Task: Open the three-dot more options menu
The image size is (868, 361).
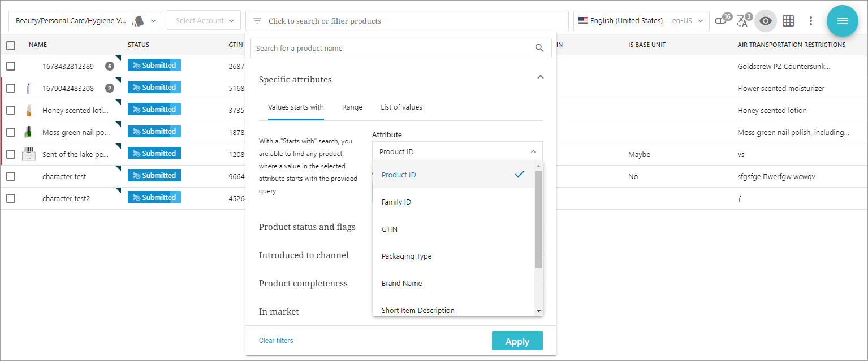Action: click(810, 21)
